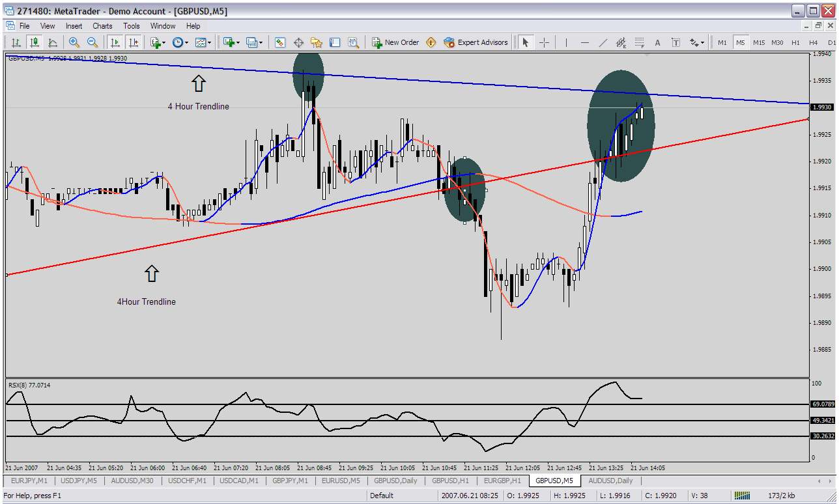Expand the Templates dropdown arrow
The height and width of the screenshot is (504, 839).
pyautogui.click(x=210, y=42)
